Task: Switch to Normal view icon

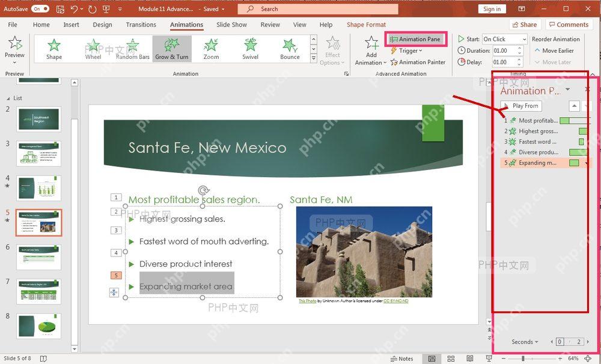Action: click(432, 359)
